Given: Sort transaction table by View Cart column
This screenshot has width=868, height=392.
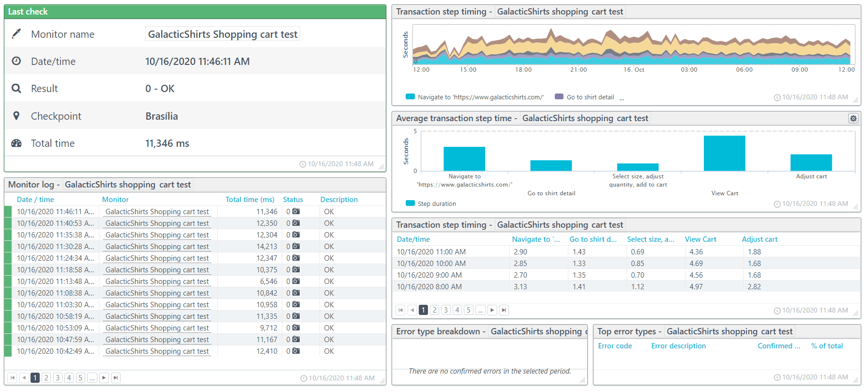Looking at the screenshot, I should tap(700, 239).
